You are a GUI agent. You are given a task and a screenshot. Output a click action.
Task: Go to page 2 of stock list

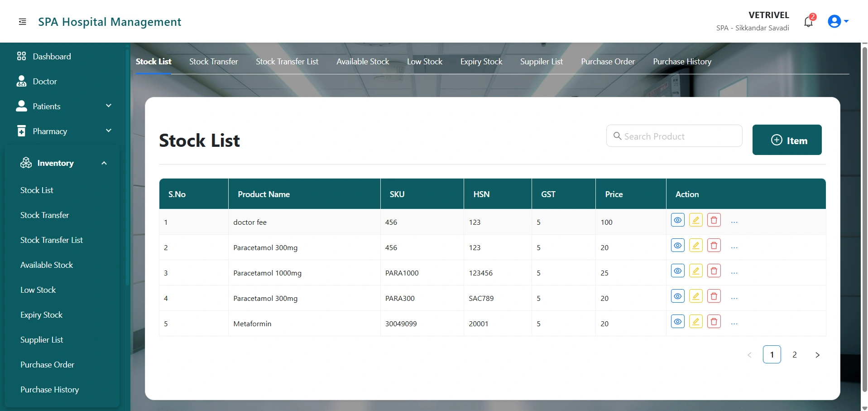point(794,355)
